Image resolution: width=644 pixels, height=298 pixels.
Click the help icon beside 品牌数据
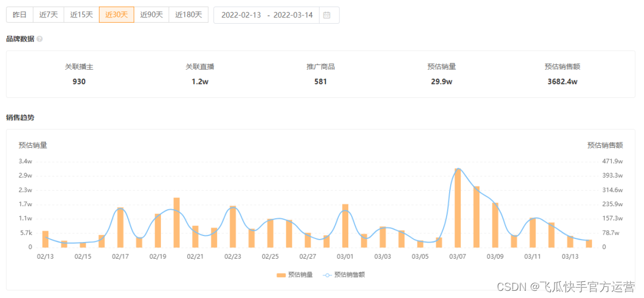pyautogui.click(x=39, y=39)
